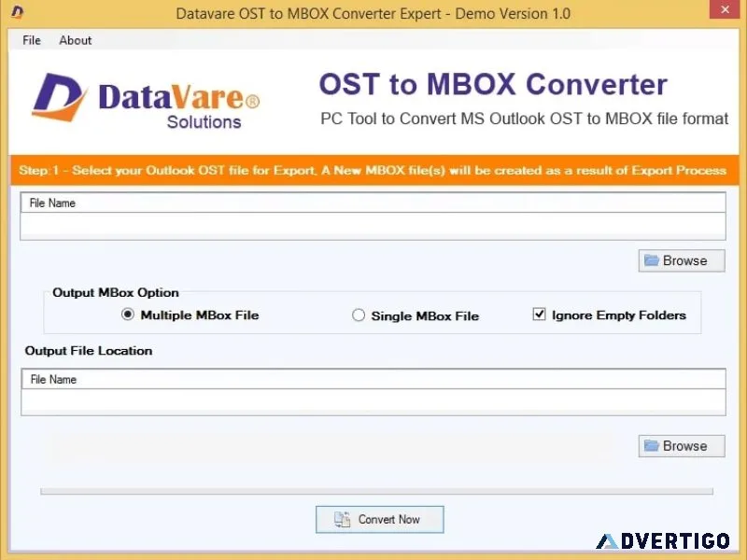Click the Convert Now button
This screenshot has width=747, height=560.
point(380,519)
